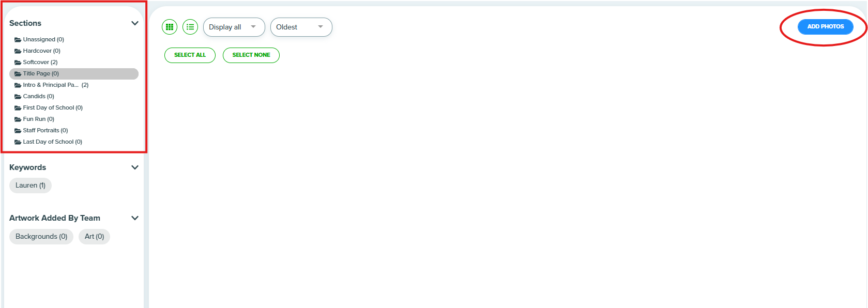Click the Hardcover folder icon
Screen dimensions: 868x308
click(x=18, y=51)
